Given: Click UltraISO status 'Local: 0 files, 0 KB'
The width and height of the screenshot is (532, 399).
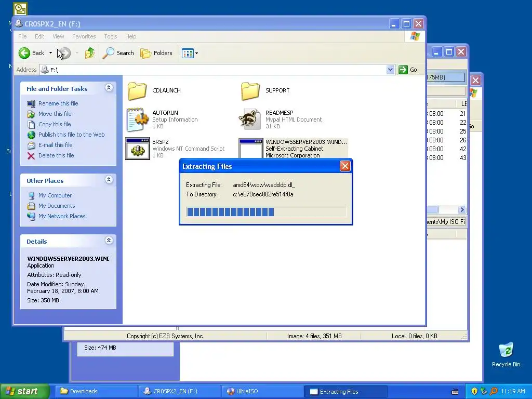Looking at the screenshot, I should [x=414, y=336].
